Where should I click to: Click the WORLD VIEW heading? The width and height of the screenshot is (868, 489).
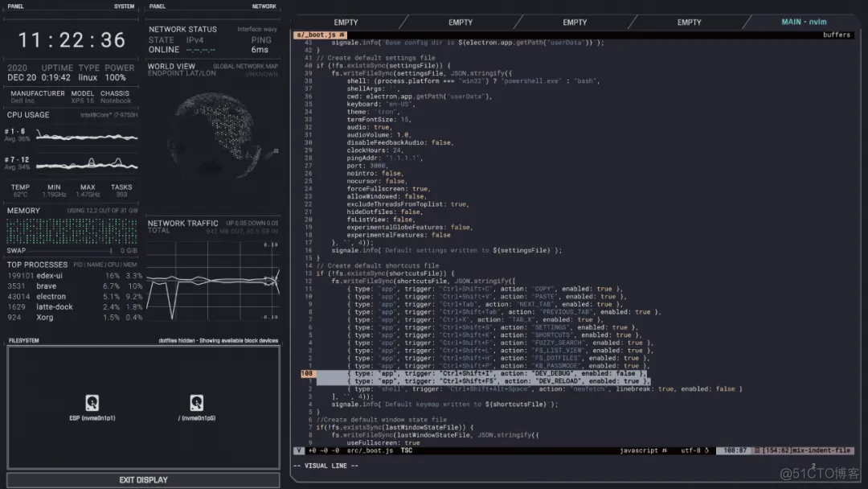tap(171, 67)
